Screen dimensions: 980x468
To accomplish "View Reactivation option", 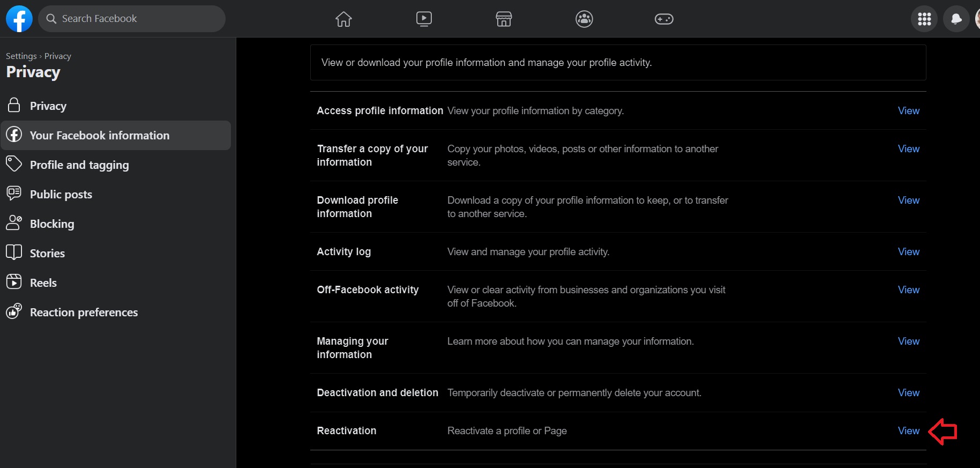I will (909, 430).
